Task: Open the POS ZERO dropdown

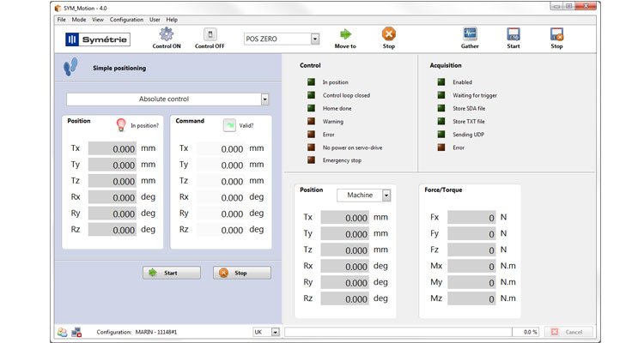Action: (x=315, y=39)
